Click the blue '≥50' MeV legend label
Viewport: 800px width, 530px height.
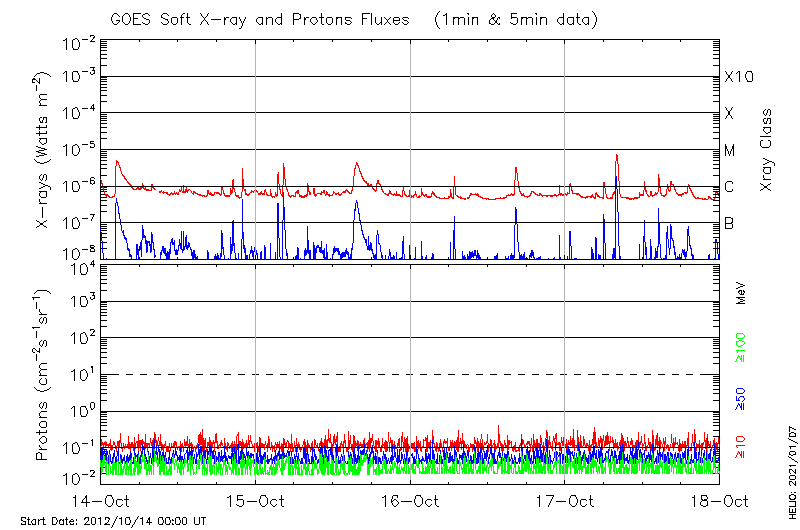click(741, 399)
